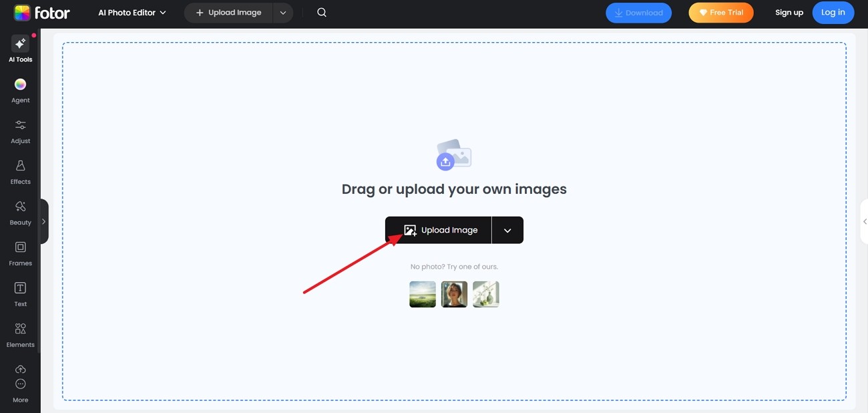Choose the woman portrait sample photo

tap(454, 294)
